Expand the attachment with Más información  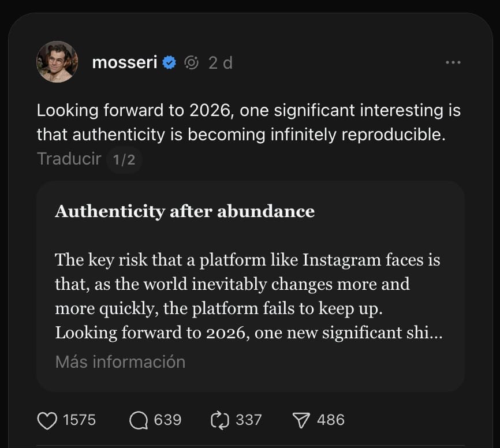(x=120, y=362)
